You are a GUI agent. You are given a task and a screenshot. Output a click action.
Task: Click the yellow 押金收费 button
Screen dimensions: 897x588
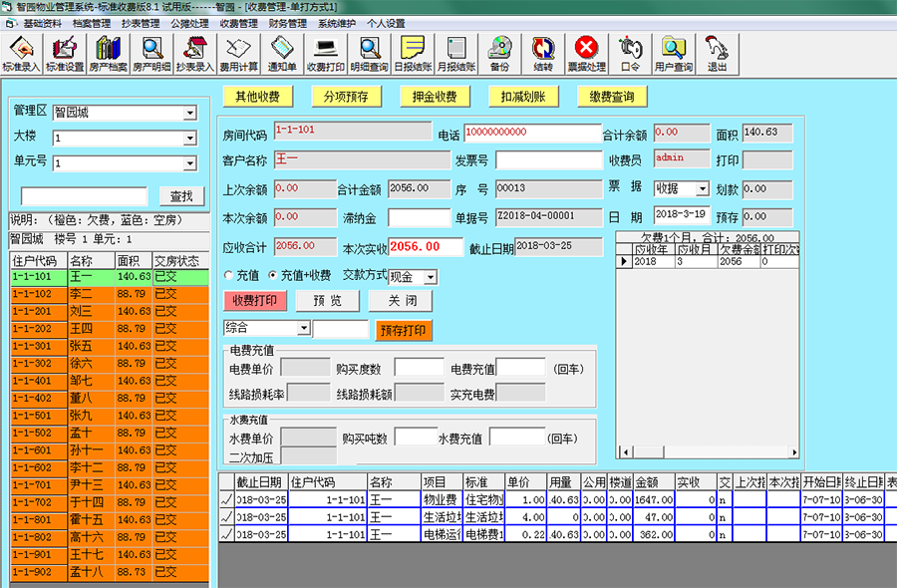pos(435,97)
